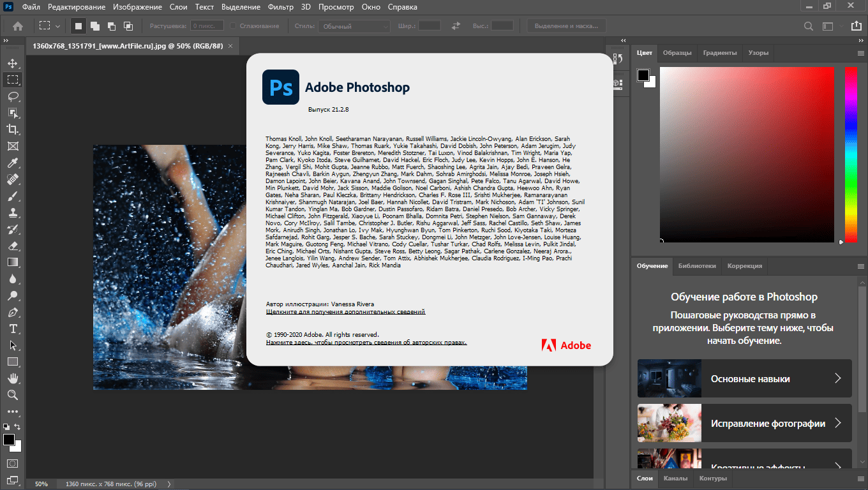This screenshot has height=490, width=868.
Task: Toggle the Сглаживание checkbox
Action: (x=233, y=26)
